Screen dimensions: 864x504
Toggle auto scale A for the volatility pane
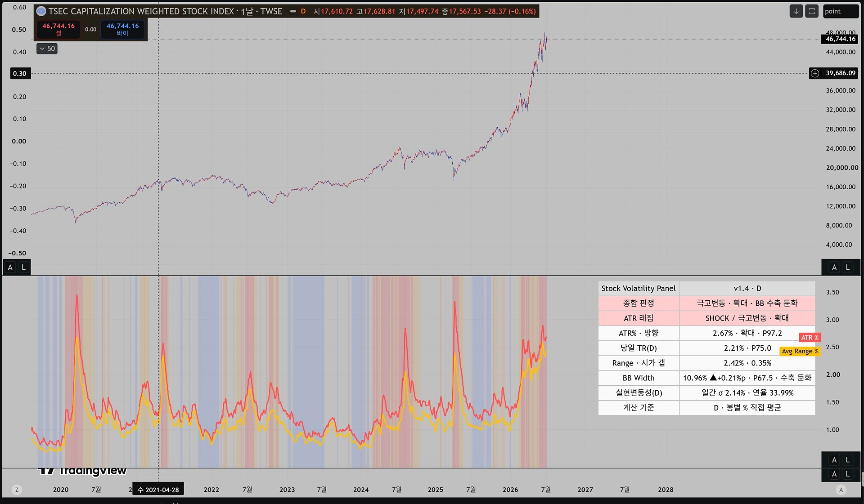[834, 460]
